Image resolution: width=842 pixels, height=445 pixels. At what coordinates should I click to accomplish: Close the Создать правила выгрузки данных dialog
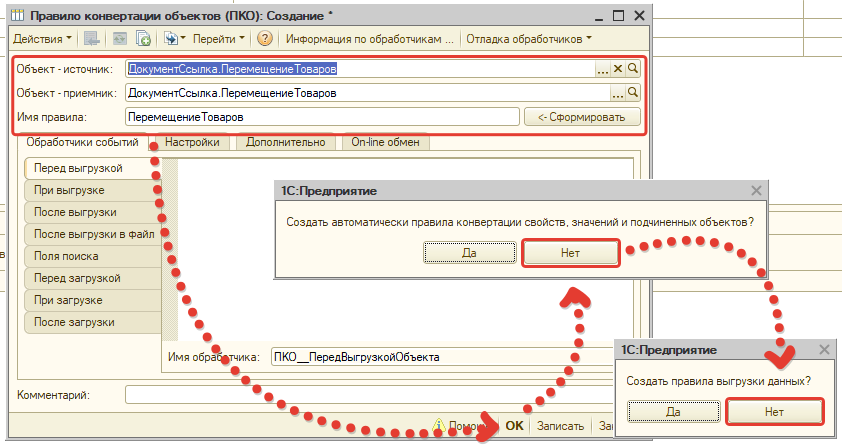click(x=824, y=349)
